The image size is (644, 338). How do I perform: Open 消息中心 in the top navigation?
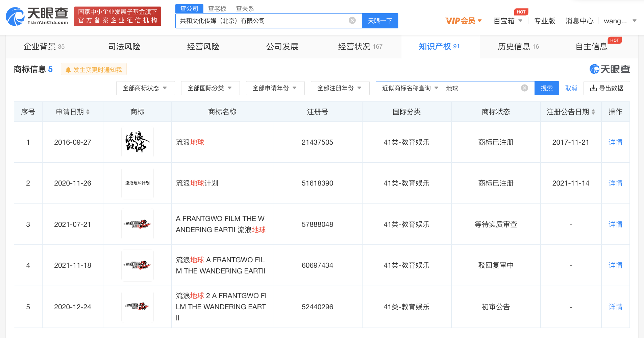[x=579, y=21]
